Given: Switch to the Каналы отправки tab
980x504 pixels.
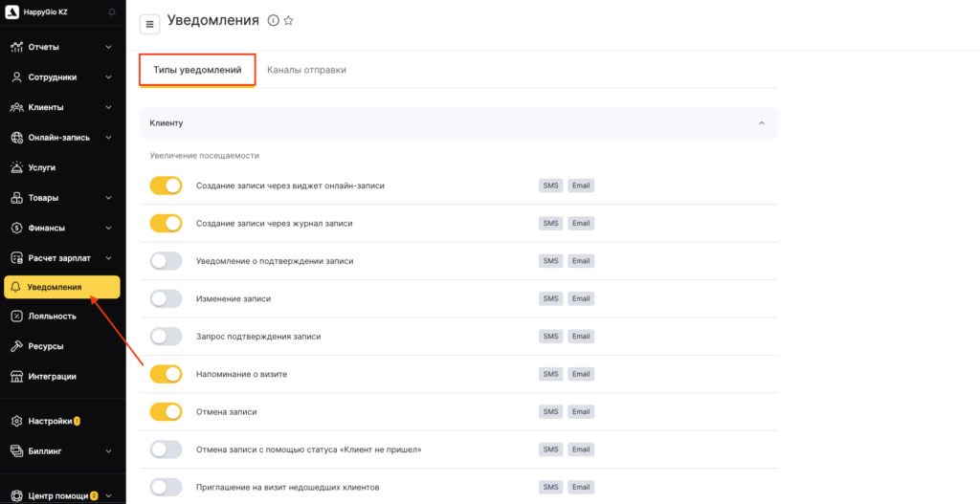Looking at the screenshot, I should tap(306, 70).
